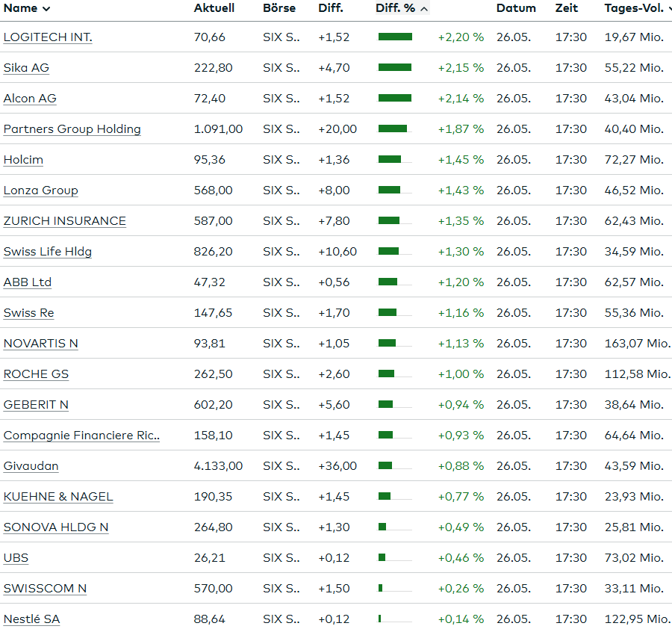The image size is (672, 632).
Task: Select the Compagnie Financiere price 158,10
Action: [213, 436]
